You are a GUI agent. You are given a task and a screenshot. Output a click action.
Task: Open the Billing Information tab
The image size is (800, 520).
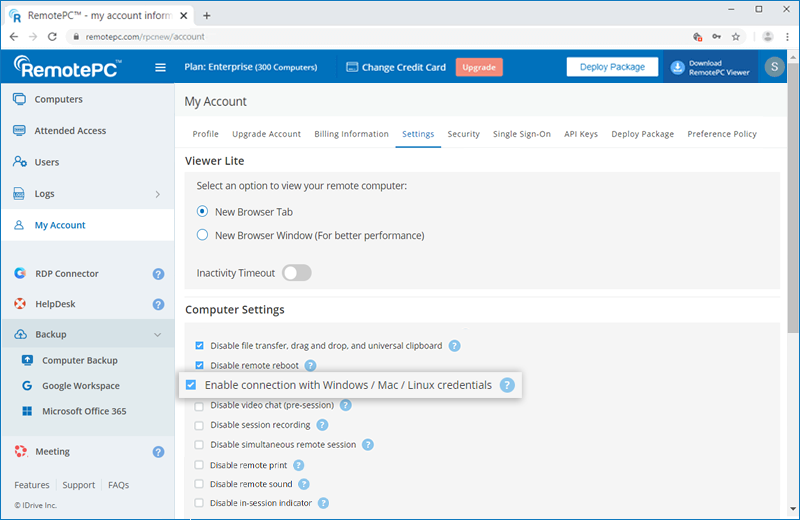click(351, 134)
